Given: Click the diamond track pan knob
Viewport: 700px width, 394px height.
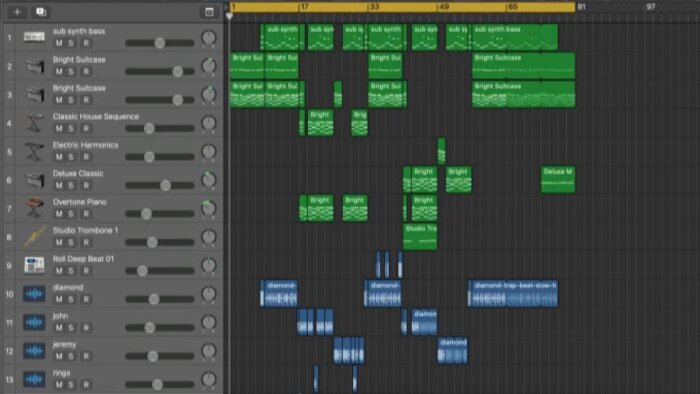Looking at the screenshot, I should (208, 294).
